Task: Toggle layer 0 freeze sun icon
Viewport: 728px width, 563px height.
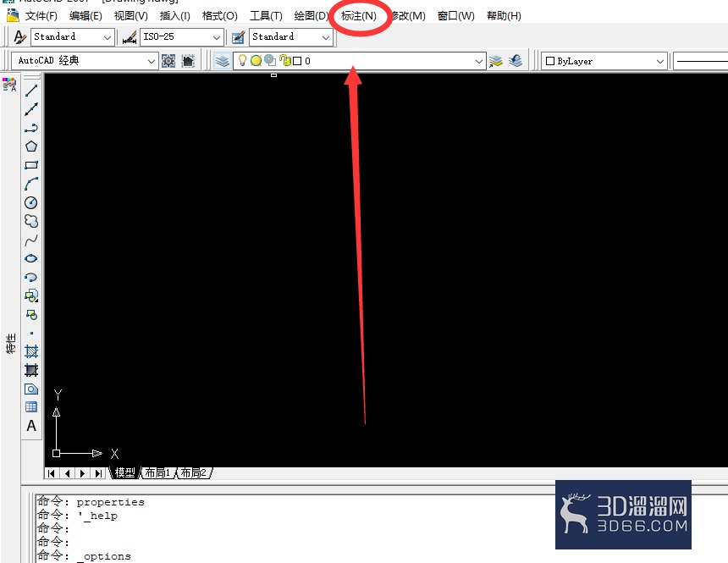Action: [x=256, y=61]
